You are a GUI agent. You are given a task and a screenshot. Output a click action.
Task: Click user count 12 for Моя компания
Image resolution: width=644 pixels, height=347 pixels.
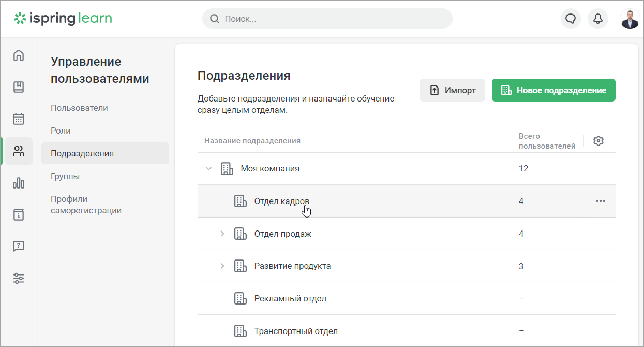click(523, 168)
